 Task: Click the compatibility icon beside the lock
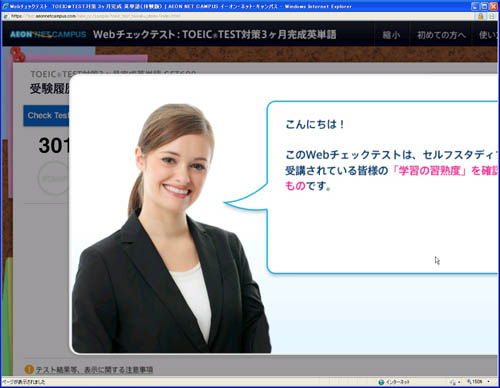point(492,16)
